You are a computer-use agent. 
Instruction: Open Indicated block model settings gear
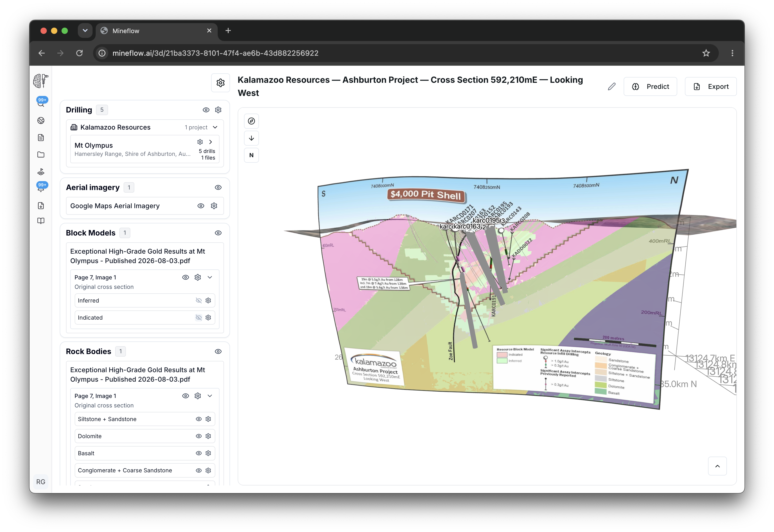point(208,318)
